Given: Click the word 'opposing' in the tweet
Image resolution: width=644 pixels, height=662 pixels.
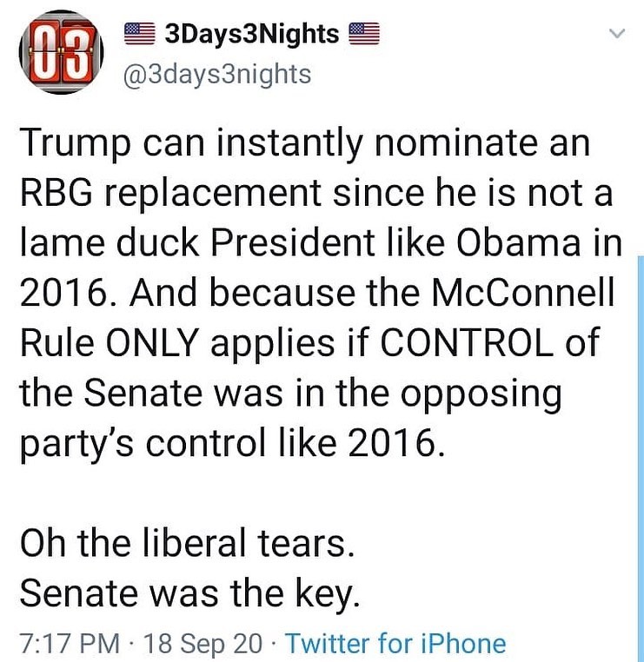Looking at the screenshot, I should pos(481,395).
